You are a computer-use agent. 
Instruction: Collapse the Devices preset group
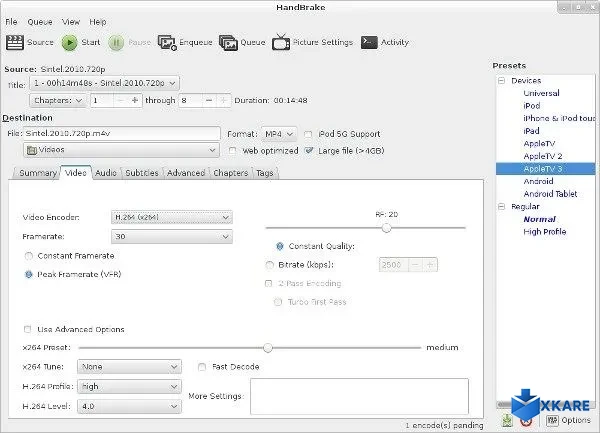coord(502,81)
